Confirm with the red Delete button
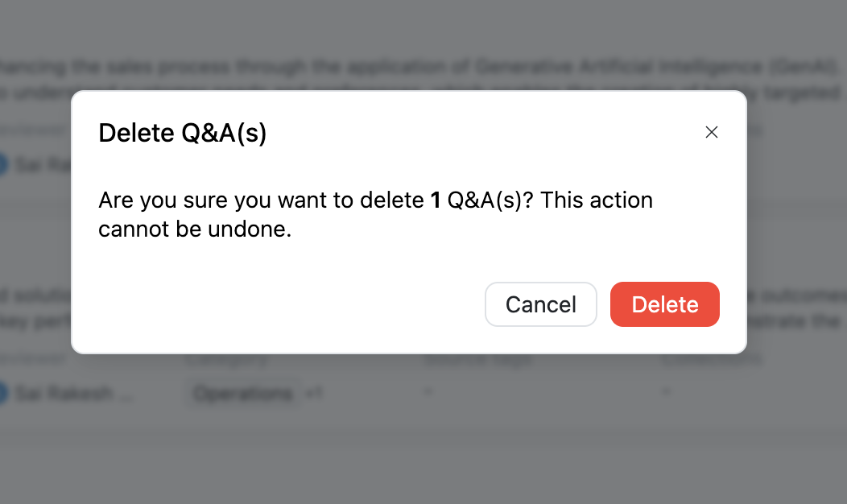The height and width of the screenshot is (504, 847). 664,304
